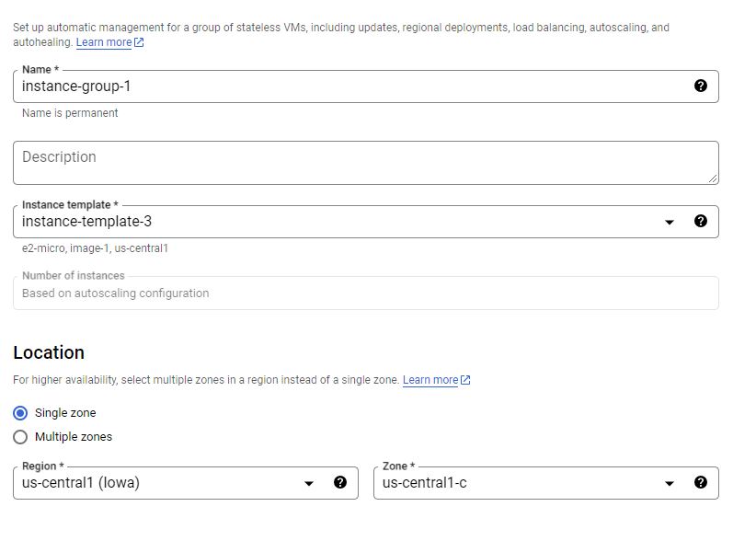The width and height of the screenshot is (756, 541).
Task: Click the Instance template help question mark
Action: tap(701, 221)
